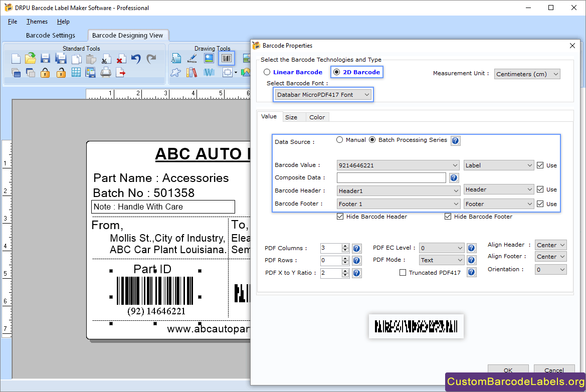Screen dimensions: 586x392
Task: Select Linear Barcode radio button
Action: point(267,72)
